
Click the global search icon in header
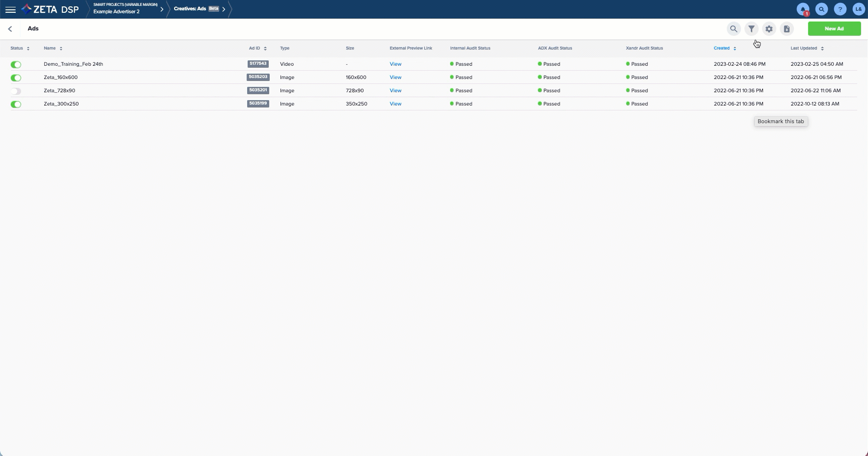coord(821,9)
